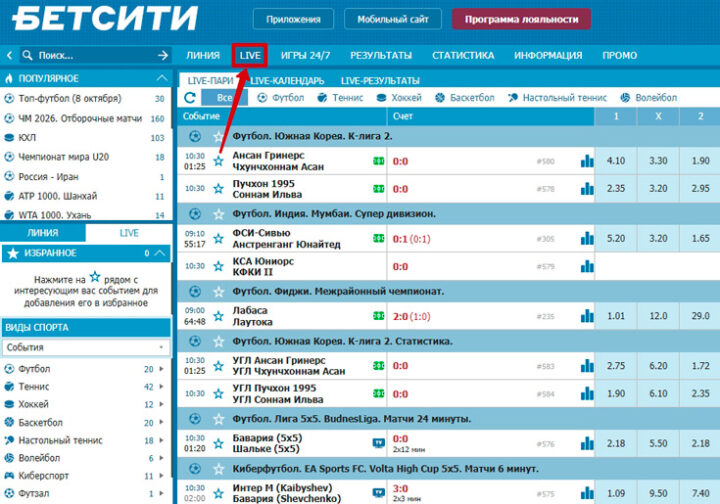Select odds 4.10 for Ансан Гринерс win
Image resolution: width=720 pixels, height=504 pixels.
coord(616,160)
